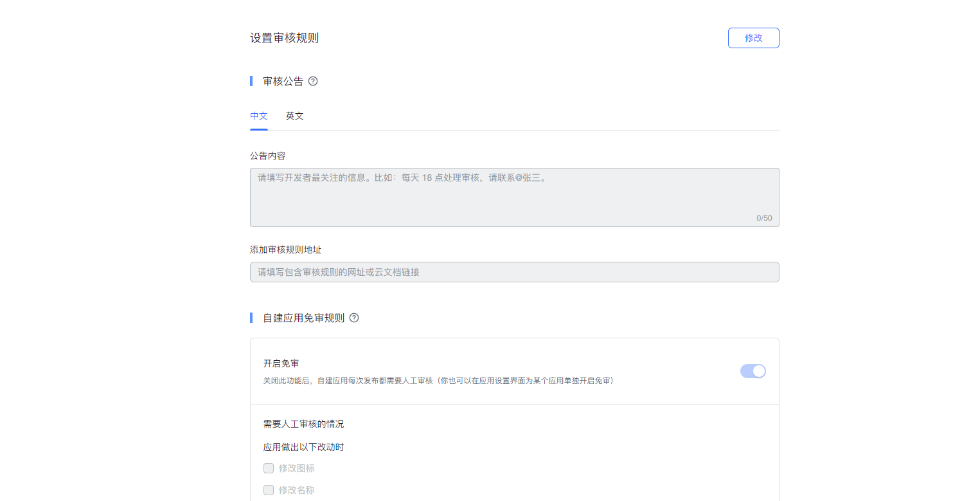Switch to the 中文 tab
Viewport: 980px width, 501px height.
tap(259, 116)
